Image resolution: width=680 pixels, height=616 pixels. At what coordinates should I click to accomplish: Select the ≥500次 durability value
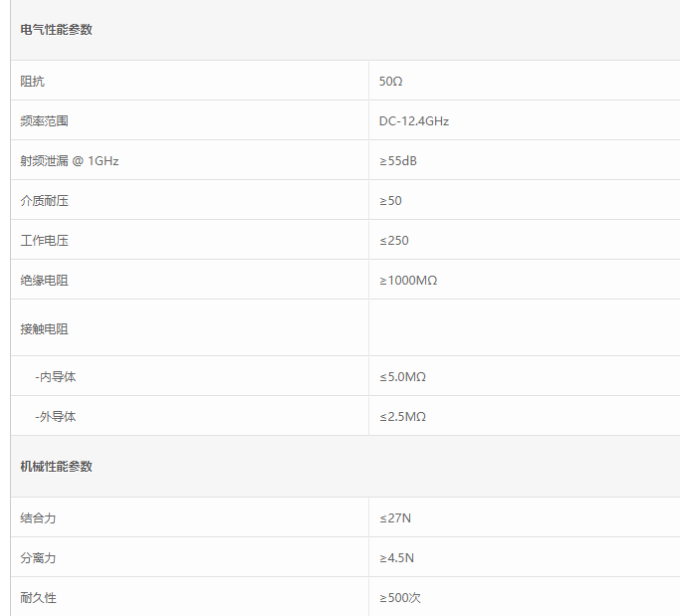point(400,598)
